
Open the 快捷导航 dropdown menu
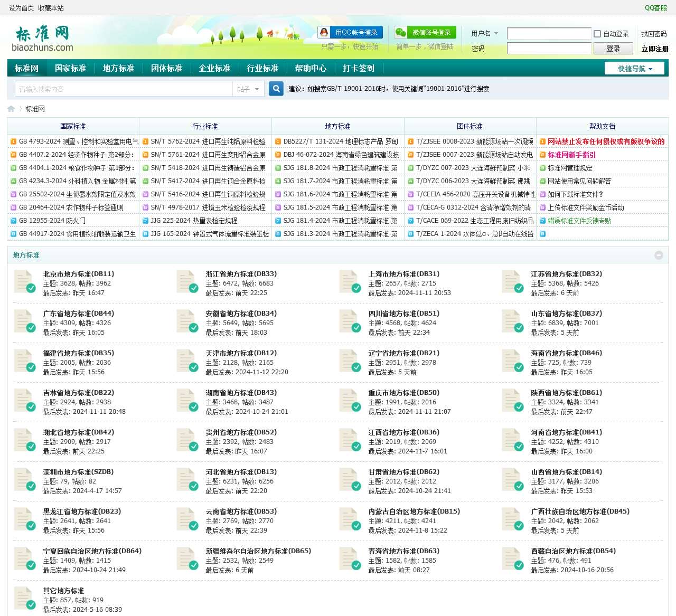(x=635, y=69)
